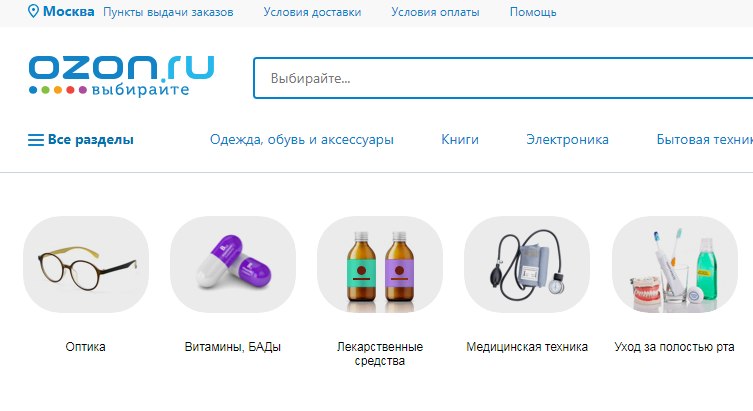Change the city Москва
The image size is (753, 411).
(x=69, y=12)
